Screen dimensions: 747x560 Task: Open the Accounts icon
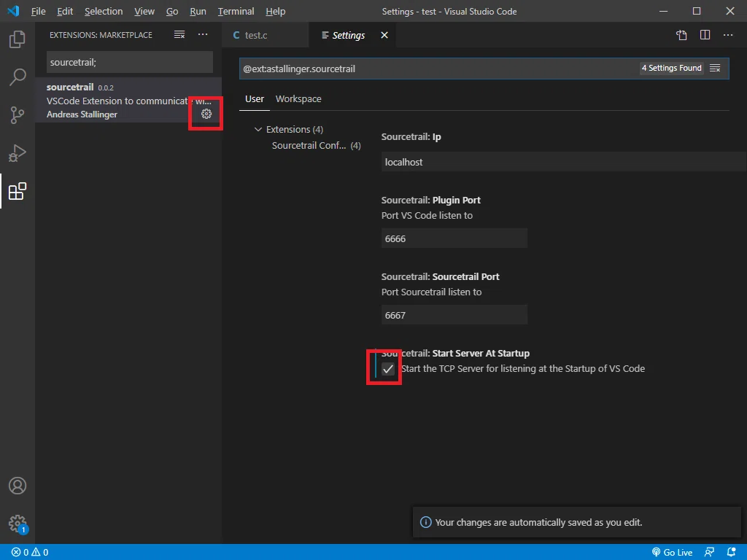(18, 486)
